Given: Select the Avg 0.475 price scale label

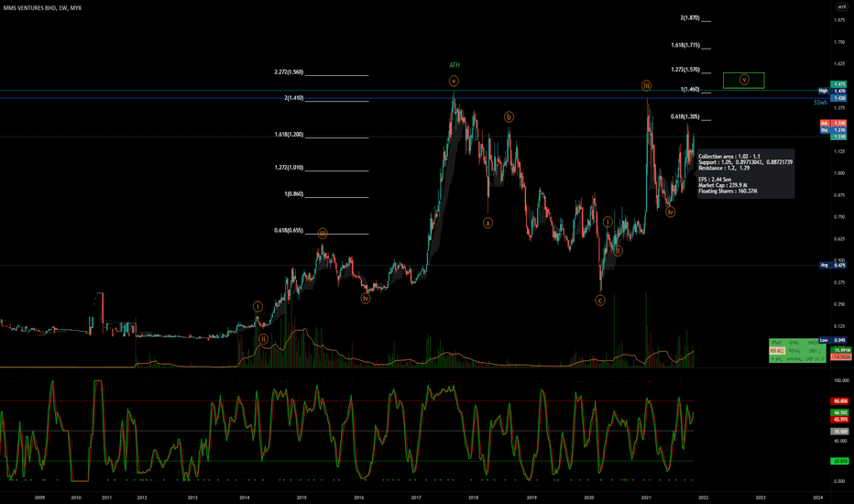Looking at the screenshot, I should pos(833,266).
